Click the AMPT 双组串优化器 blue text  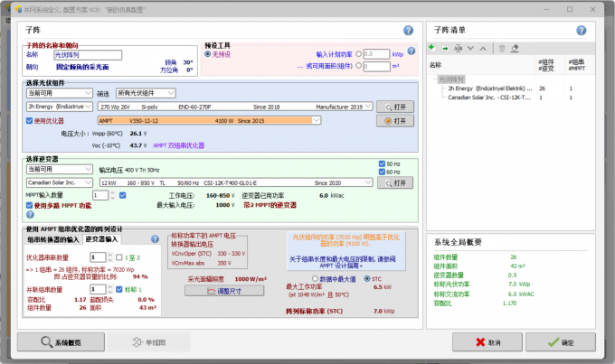pyautogui.click(x=178, y=145)
